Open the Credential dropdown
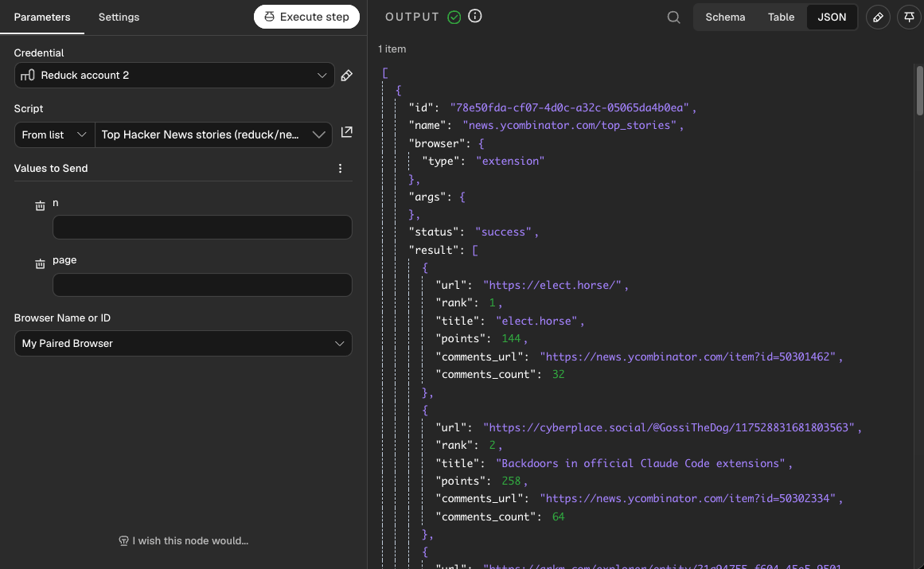924x569 pixels. coord(174,76)
